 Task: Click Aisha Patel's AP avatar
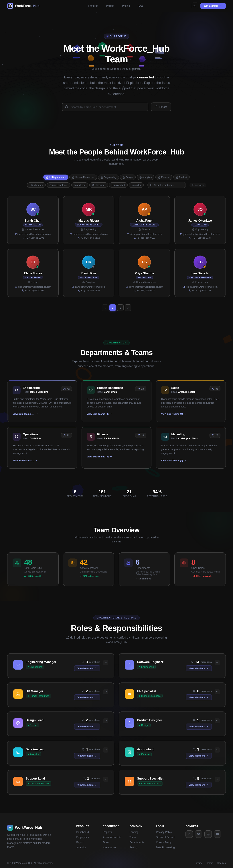(144, 209)
